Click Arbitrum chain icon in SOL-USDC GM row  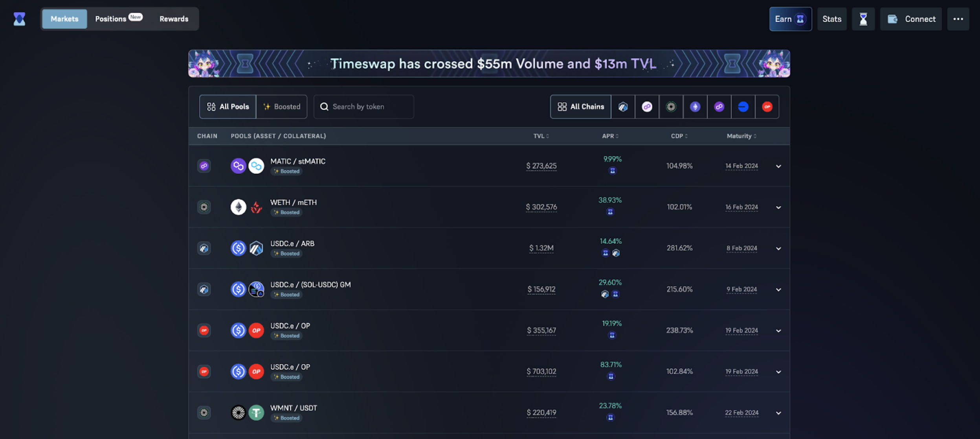204,289
